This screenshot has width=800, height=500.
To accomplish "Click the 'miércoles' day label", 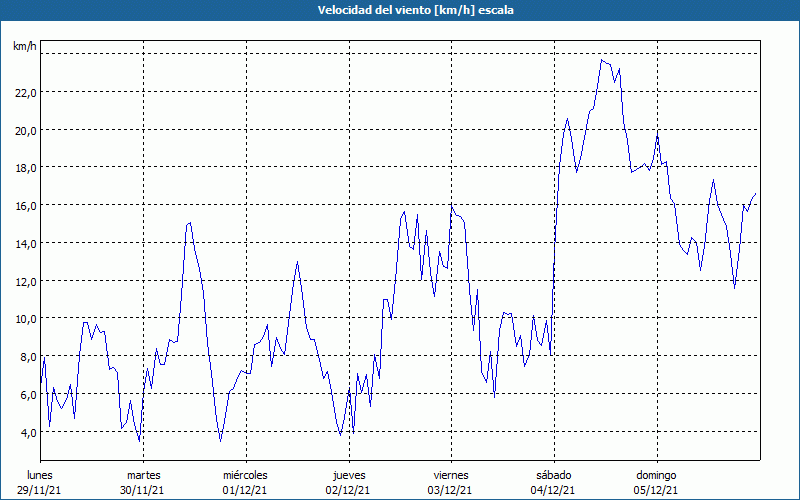I will click(x=245, y=475).
